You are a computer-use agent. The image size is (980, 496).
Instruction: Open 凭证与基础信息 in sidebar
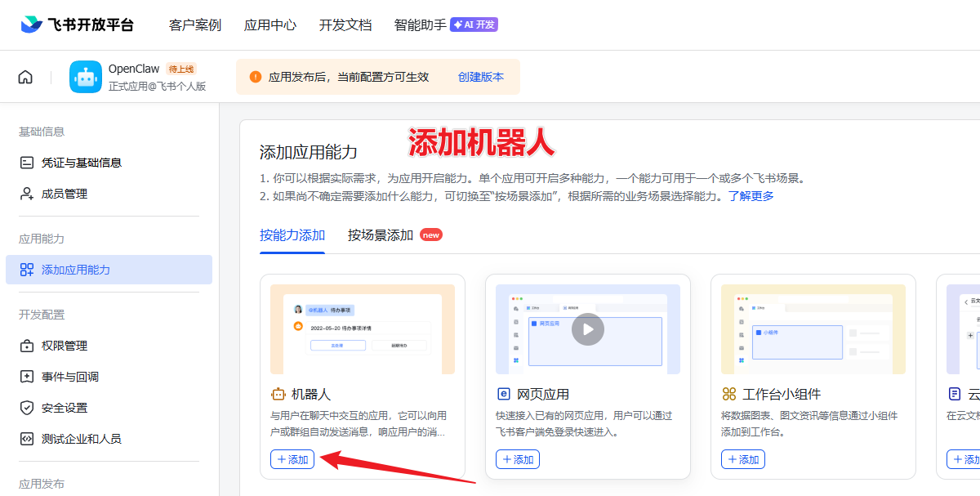[x=81, y=163]
